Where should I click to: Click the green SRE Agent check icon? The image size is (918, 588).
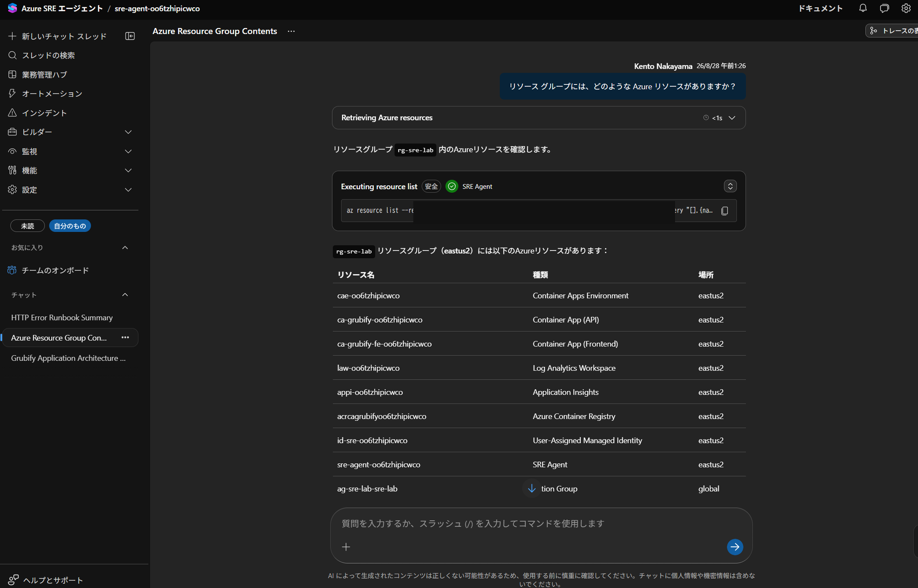[452, 186]
